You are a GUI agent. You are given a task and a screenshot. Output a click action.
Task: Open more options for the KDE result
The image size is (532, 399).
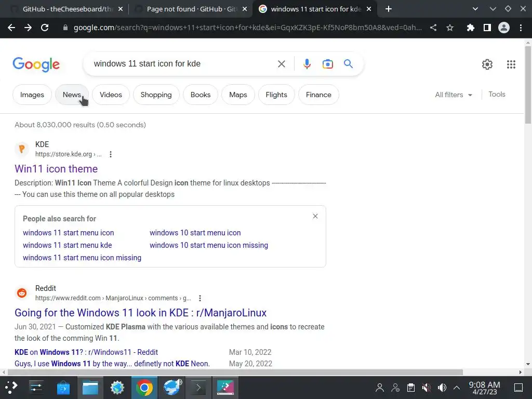[111, 154]
